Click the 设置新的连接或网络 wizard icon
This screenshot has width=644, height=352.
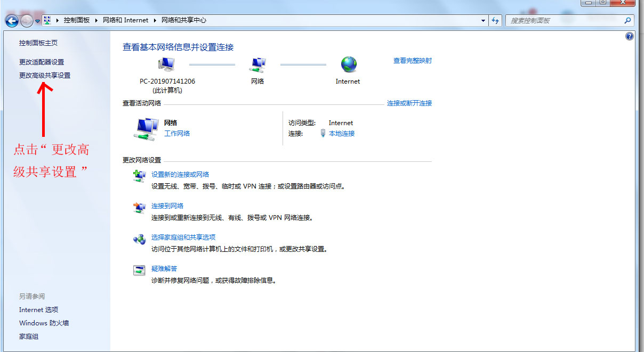point(139,177)
